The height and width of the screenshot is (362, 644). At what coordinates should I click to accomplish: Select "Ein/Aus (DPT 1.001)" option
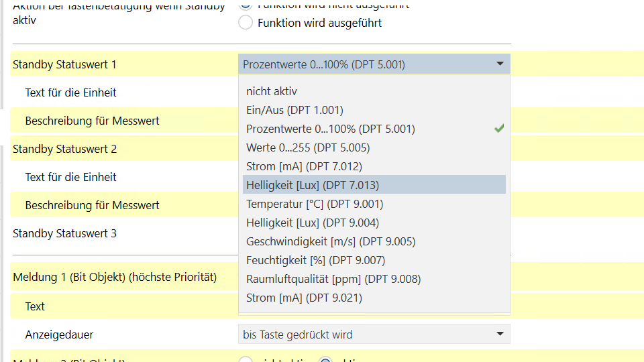click(294, 110)
